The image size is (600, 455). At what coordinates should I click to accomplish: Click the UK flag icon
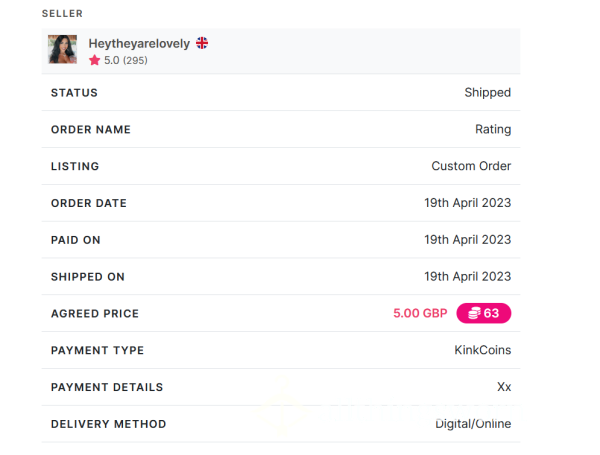coord(202,43)
